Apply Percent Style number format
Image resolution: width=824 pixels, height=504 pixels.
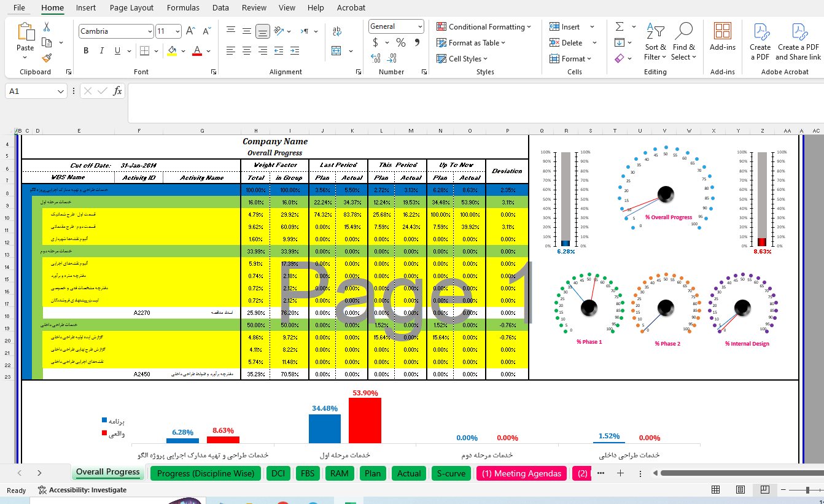point(400,42)
